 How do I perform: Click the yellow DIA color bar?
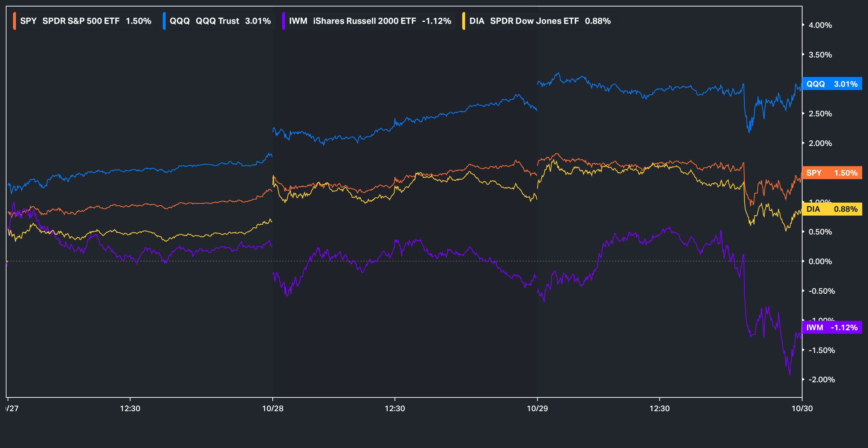point(464,21)
